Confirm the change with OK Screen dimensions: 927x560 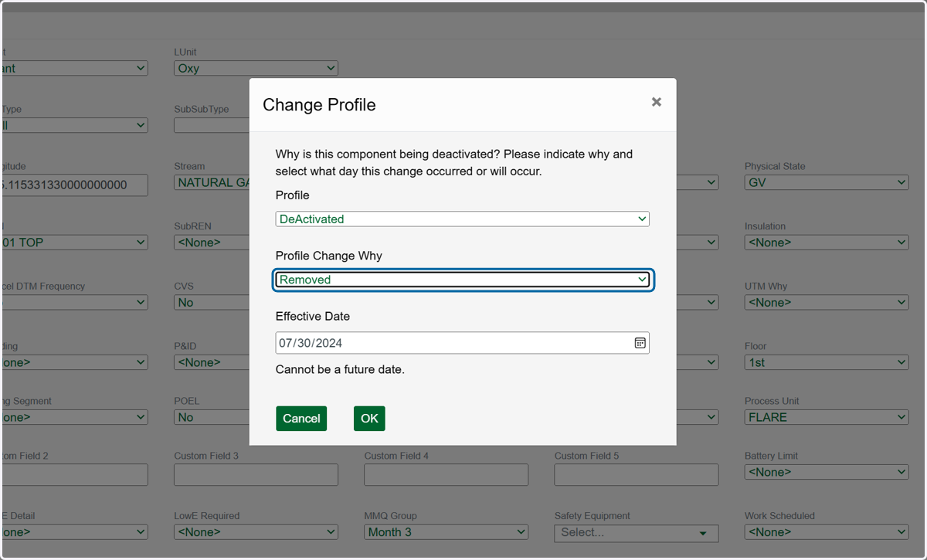(x=369, y=419)
